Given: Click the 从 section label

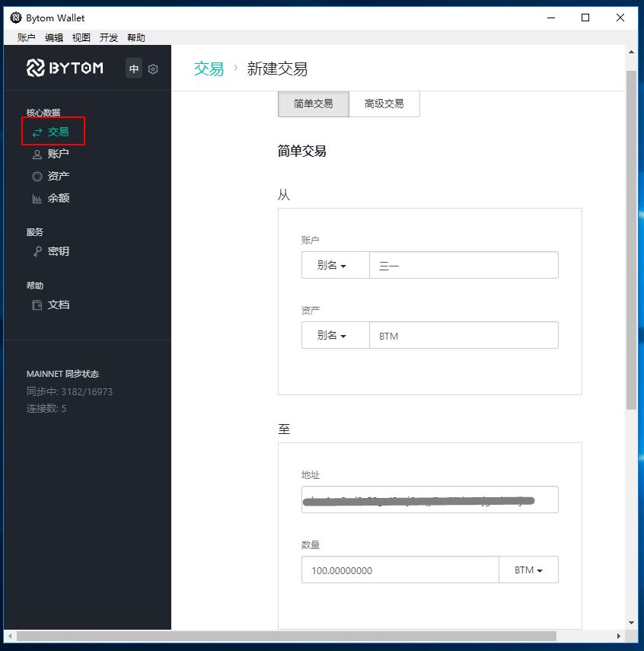Looking at the screenshot, I should pos(284,195).
